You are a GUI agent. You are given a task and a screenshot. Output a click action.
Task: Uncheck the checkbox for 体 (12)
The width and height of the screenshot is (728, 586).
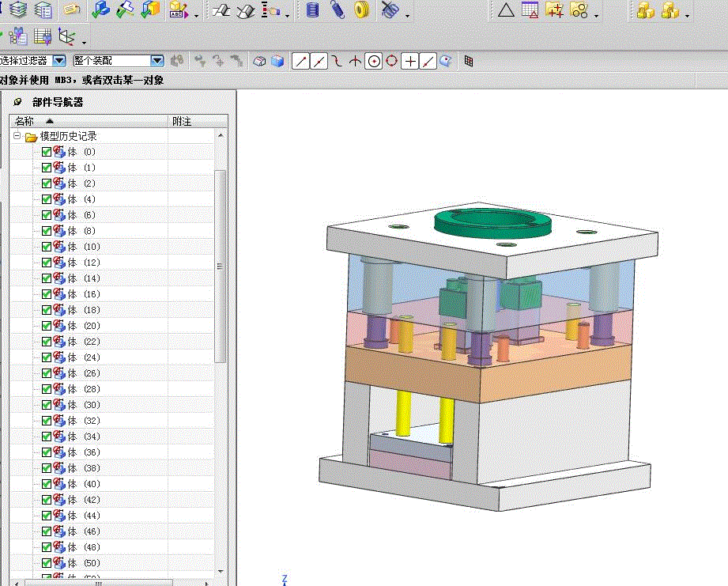46,263
